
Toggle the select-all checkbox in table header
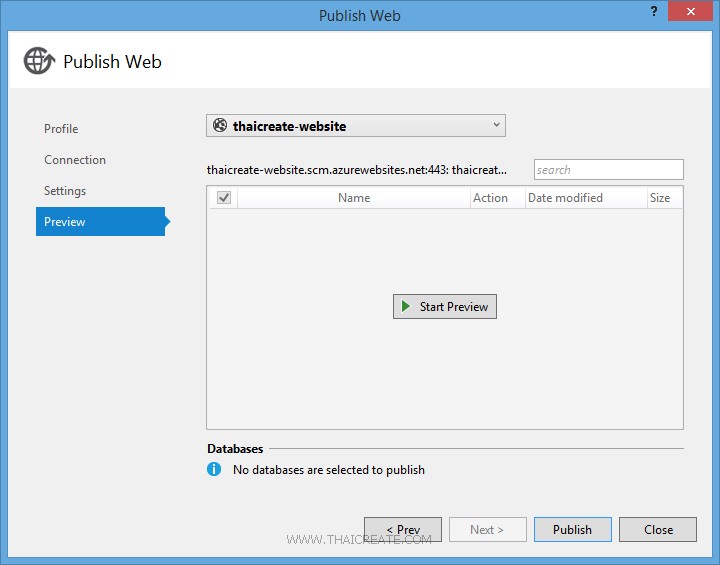[x=224, y=198]
